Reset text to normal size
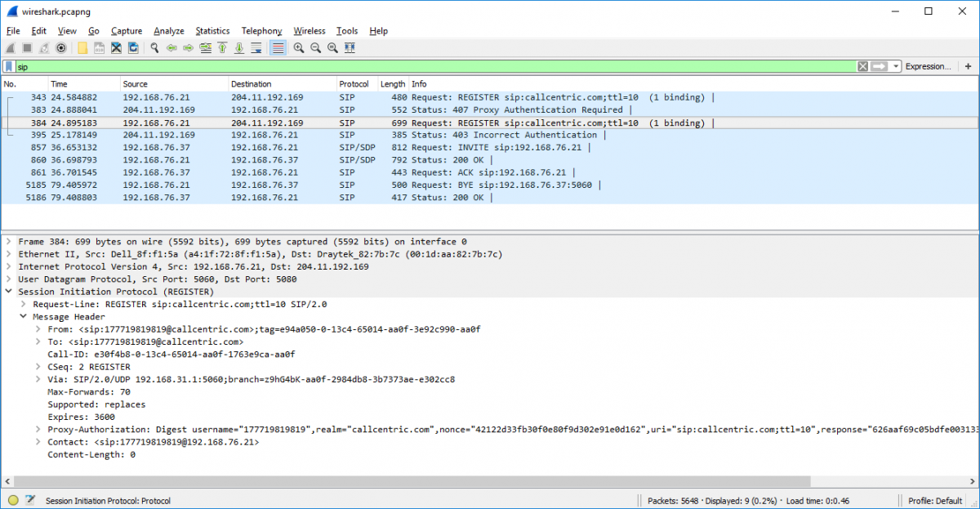 click(332, 48)
